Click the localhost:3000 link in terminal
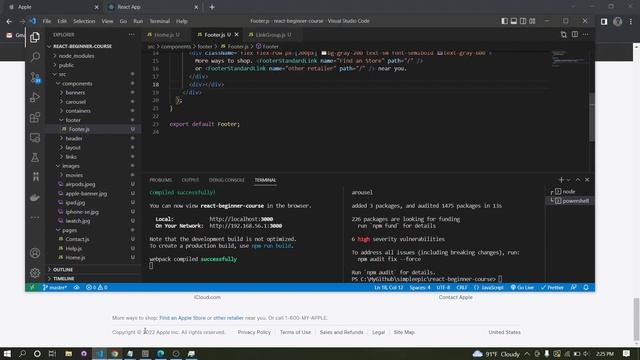 pos(241,219)
